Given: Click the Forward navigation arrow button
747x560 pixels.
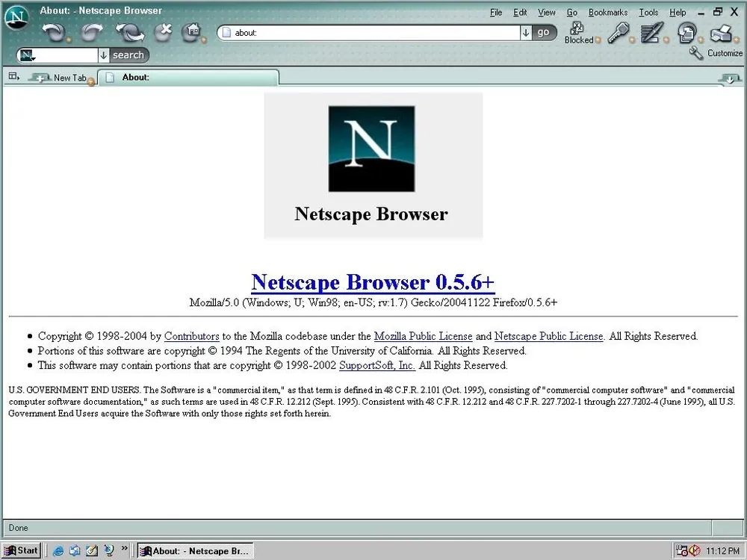Looking at the screenshot, I should pyautogui.click(x=91, y=31).
